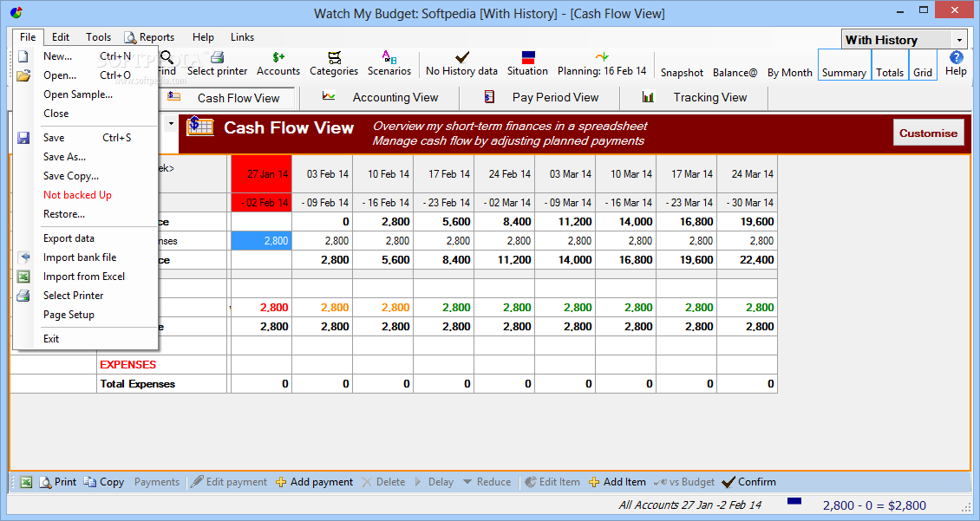This screenshot has height=521, width=980.
Task: Click Delete in bottom toolbar
Action: tap(383, 482)
